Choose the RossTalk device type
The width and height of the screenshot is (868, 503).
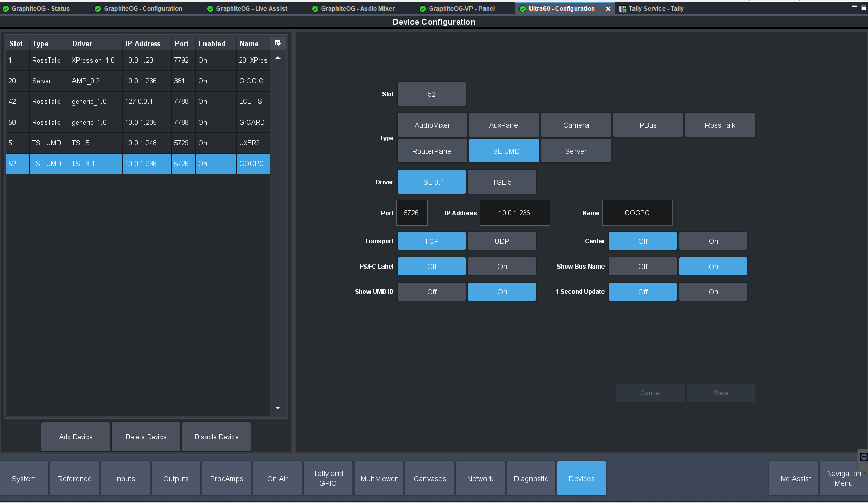pos(719,125)
